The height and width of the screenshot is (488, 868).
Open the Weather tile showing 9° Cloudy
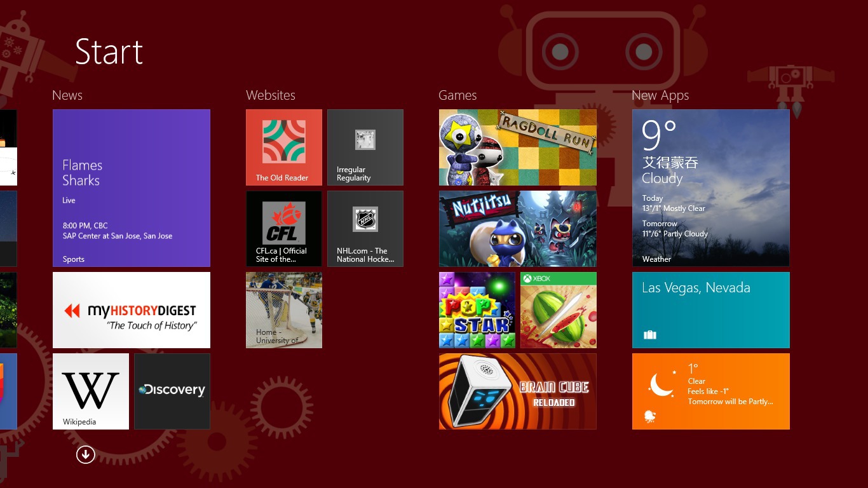[711, 188]
